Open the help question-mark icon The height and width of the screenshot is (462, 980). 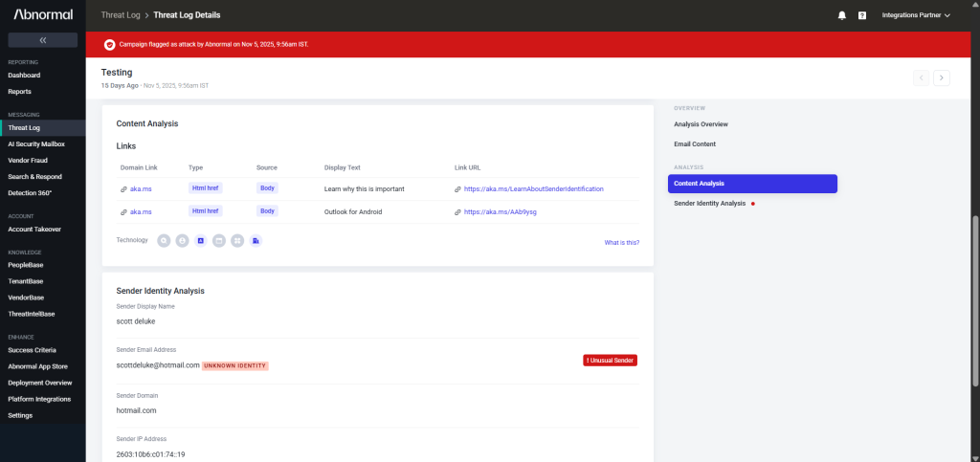[x=862, y=15]
